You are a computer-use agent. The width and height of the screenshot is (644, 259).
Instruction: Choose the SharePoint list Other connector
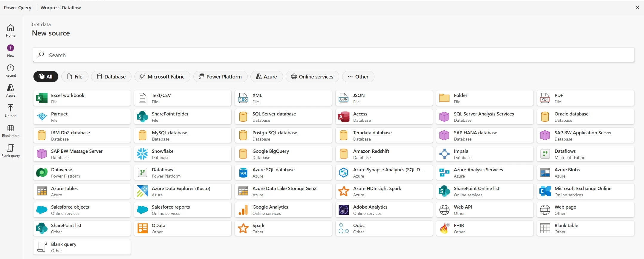coord(82,228)
